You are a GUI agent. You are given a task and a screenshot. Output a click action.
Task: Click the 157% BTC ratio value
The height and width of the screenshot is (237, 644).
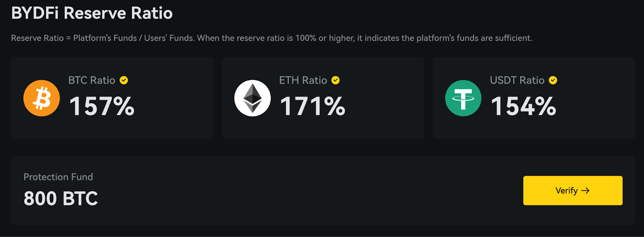click(x=102, y=106)
